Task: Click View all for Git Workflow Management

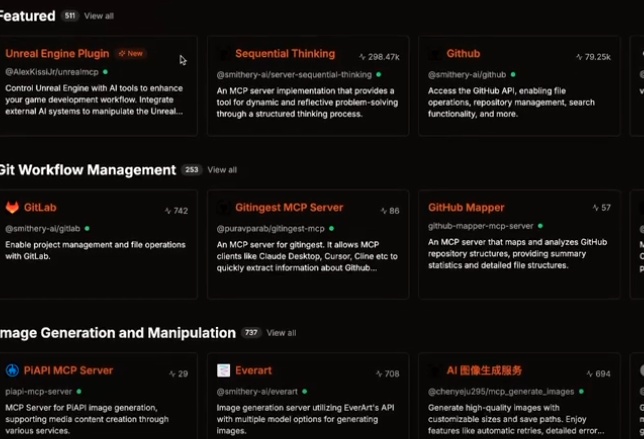Action: coord(222,170)
